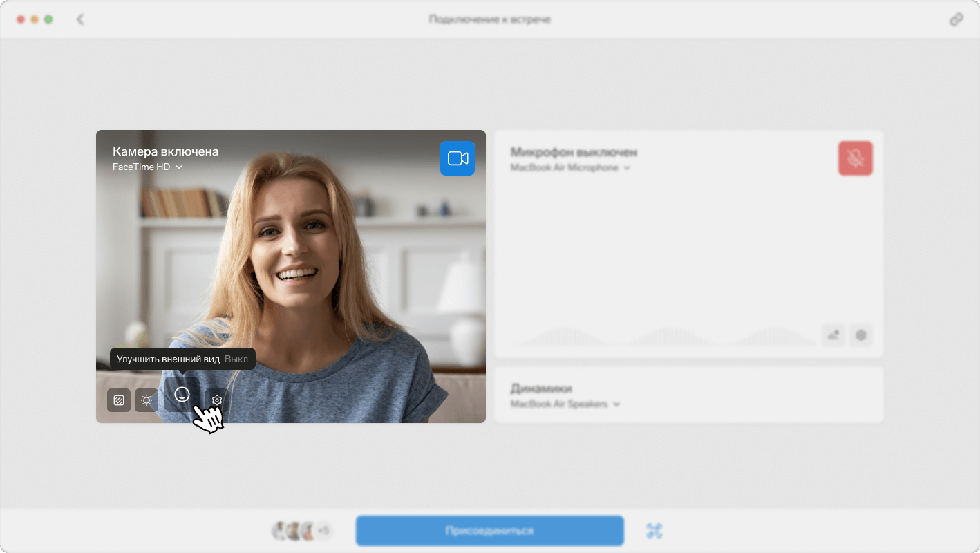Expand the MacBook Air Microphone dropdown
The height and width of the screenshot is (553, 980).
point(570,168)
